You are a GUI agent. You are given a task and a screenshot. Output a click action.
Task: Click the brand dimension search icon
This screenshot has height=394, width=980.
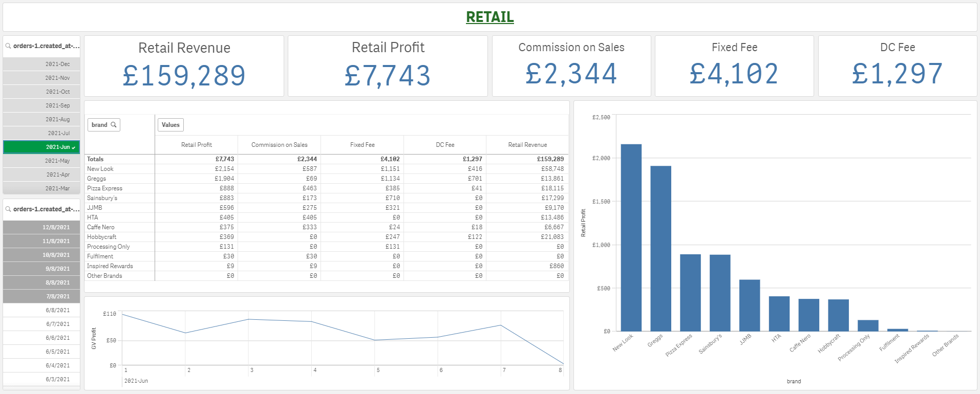(x=114, y=125)
